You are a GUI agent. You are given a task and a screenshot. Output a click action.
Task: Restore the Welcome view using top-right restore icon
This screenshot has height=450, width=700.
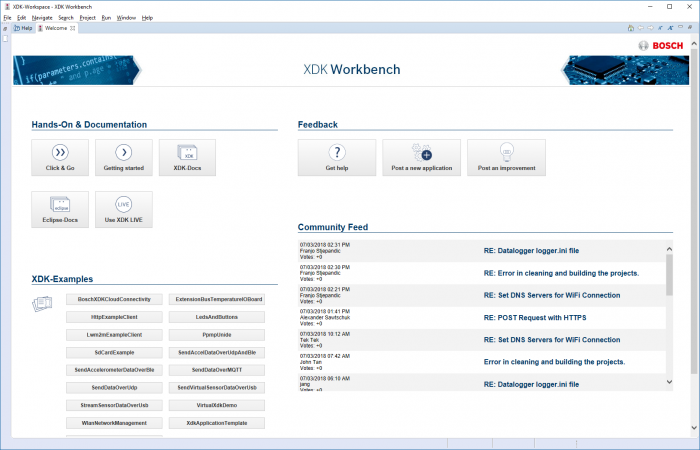point(690,27)
